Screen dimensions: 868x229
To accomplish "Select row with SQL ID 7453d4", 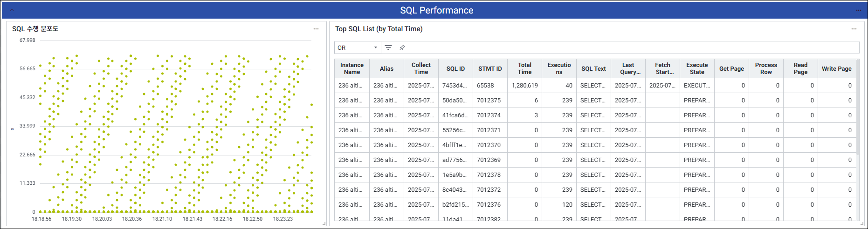I will tap(455, 86).
